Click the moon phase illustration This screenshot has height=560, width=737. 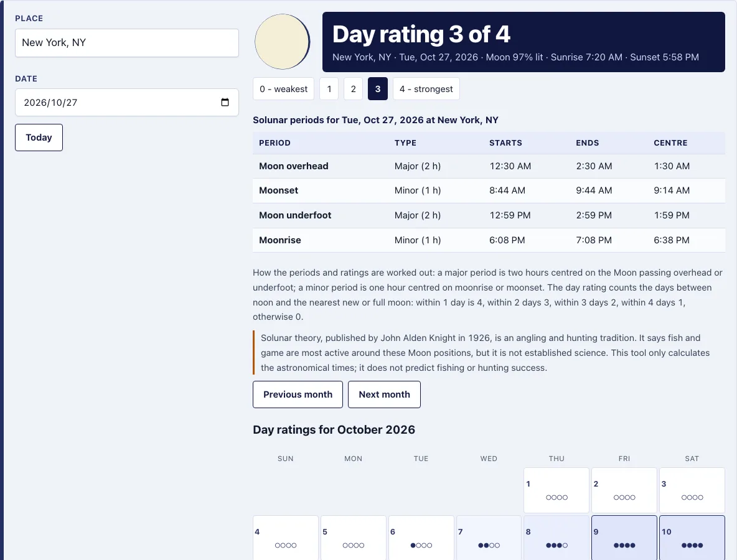click(282, 42)
